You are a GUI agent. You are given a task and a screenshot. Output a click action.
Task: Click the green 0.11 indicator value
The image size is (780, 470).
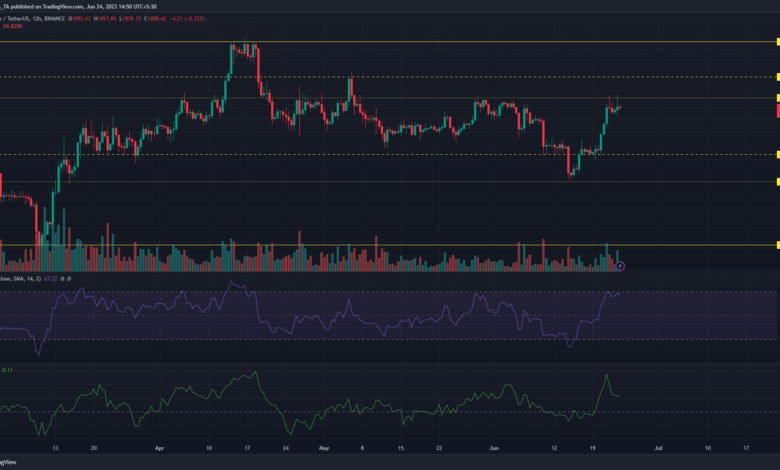(8, 370)
